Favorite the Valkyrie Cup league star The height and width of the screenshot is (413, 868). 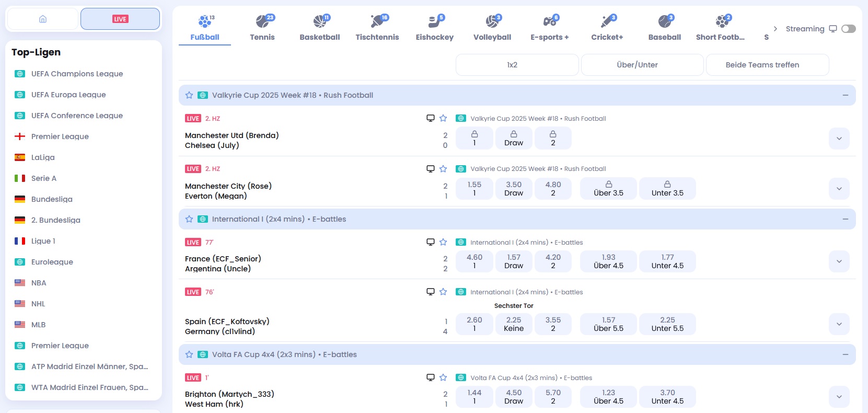click(189, 95)
